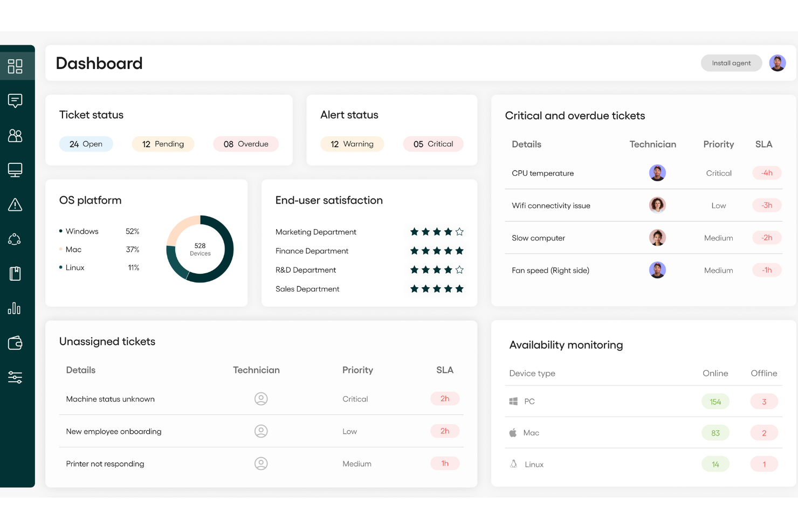Viewport: 798px width, 532px height.
Task: Select the 05 Critical alert badge
Action: tap(433, 143)
